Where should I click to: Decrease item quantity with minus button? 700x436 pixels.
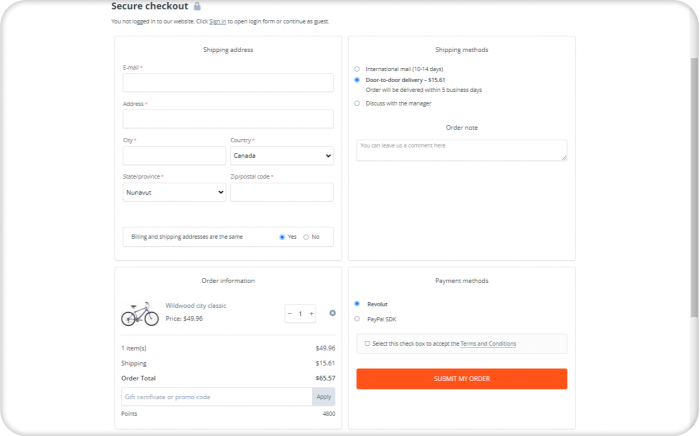coord(290,314)
